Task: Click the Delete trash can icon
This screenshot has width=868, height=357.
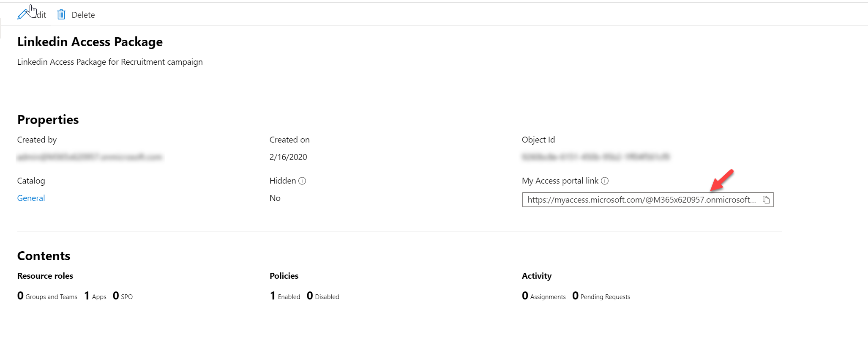Action: [x=61, y=15]
